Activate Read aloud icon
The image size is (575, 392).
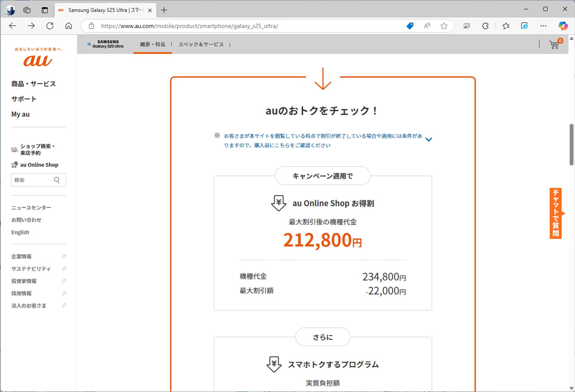coord(427,26)
